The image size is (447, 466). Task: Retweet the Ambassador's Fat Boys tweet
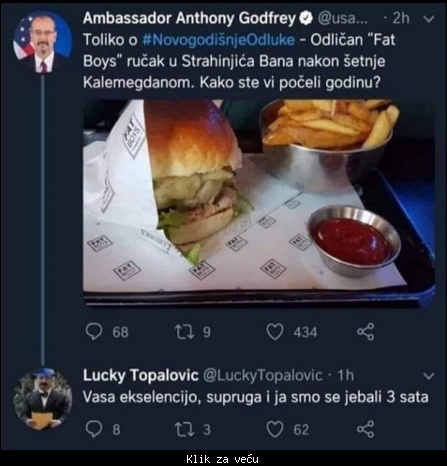[185, 332]
